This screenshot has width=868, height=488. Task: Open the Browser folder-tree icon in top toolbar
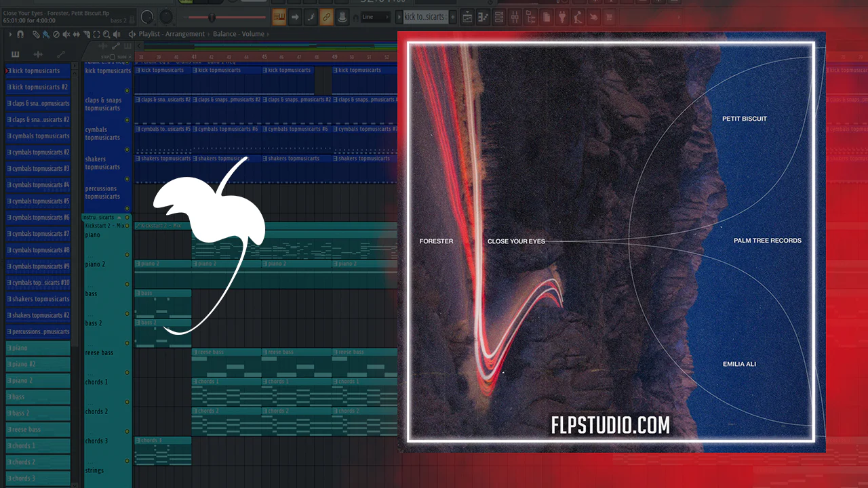tap(530, 17)
